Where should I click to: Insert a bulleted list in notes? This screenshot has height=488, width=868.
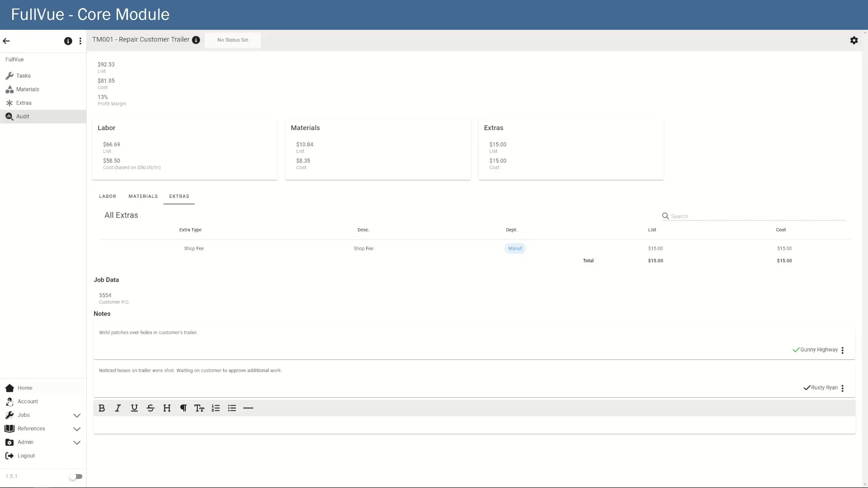(232, 408)
